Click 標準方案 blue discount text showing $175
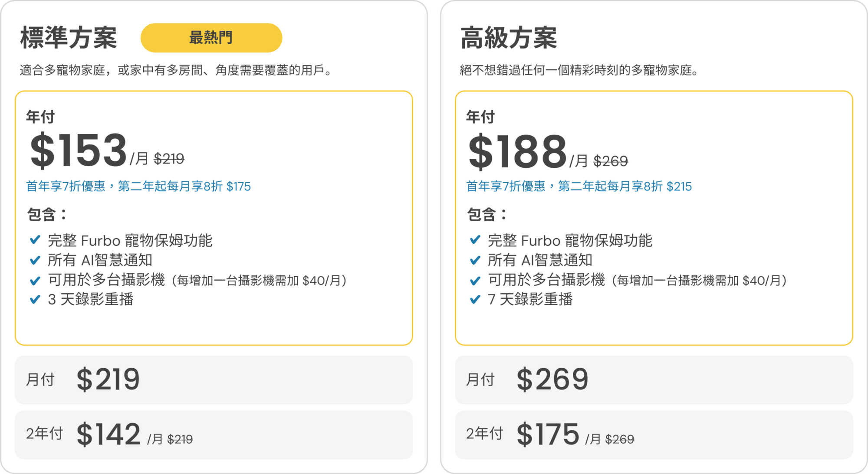 click(x=138, y=186)
